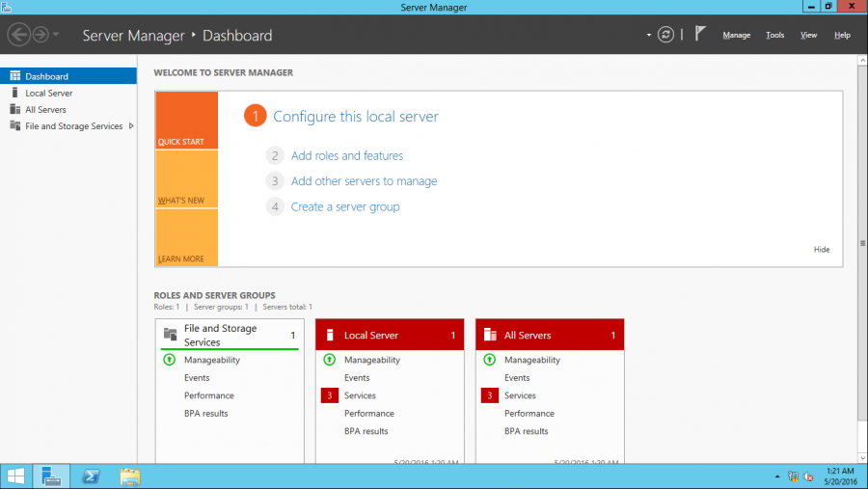Select Dashboard in the sidebar
868x489 pixels.
click(x=68, y=76)
